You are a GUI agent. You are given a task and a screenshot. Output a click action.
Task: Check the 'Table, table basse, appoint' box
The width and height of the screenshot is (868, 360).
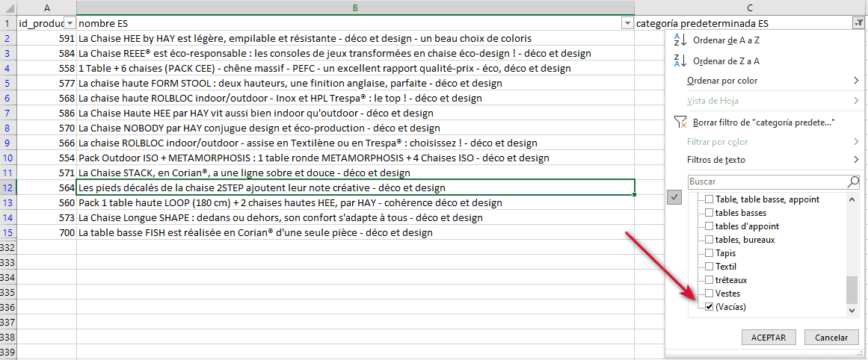pos(709,199)
